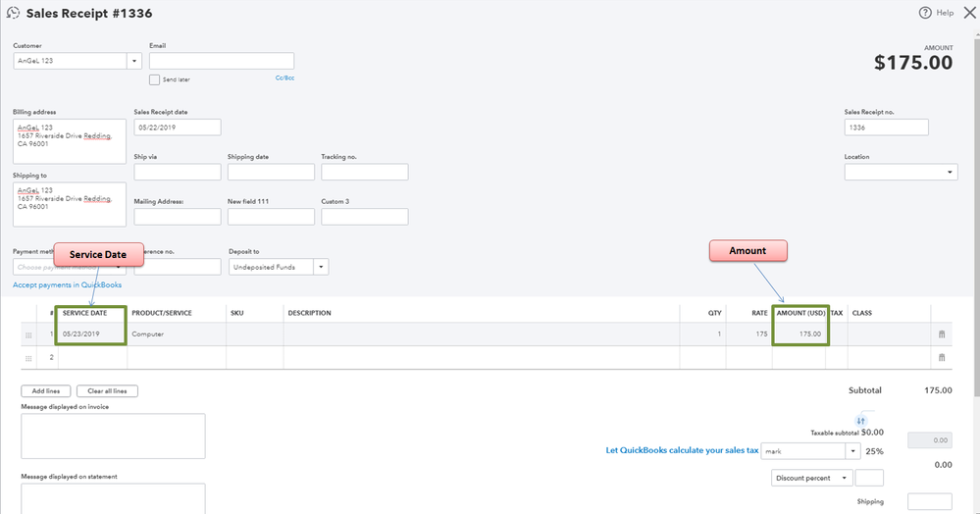Screen dimensions: 980x514
Task: Click the Custom 3 field
Action: click(x=365, y=217)
